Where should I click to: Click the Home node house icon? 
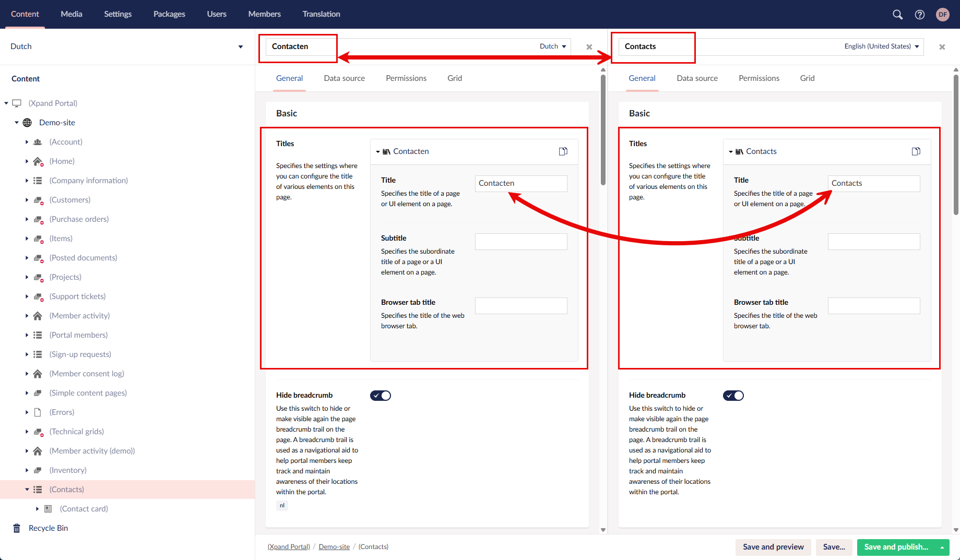38,161
